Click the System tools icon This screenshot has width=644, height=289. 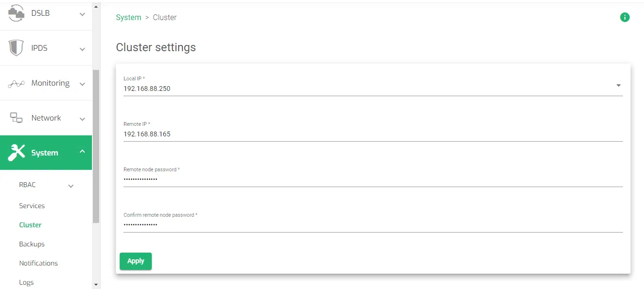point(16,153)
